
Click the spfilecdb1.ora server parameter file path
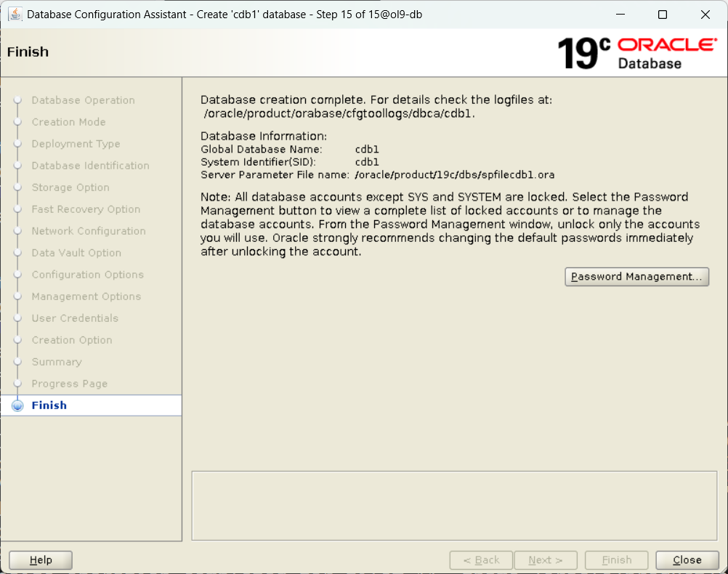click(455, 175)
